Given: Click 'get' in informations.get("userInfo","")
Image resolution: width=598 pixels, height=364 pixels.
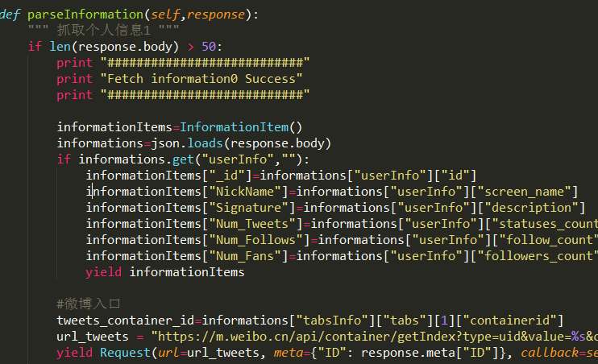Looking at the screenshot, I should click(x=183, y=159).
